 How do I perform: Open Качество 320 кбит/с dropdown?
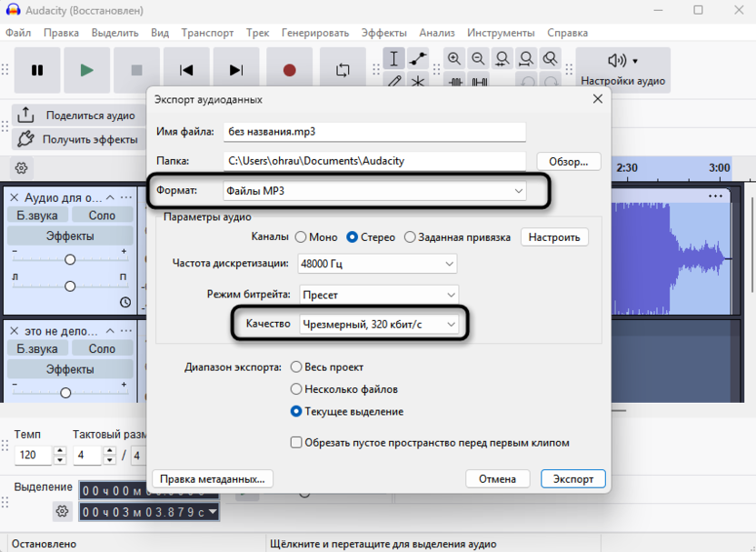coord(379,325)
